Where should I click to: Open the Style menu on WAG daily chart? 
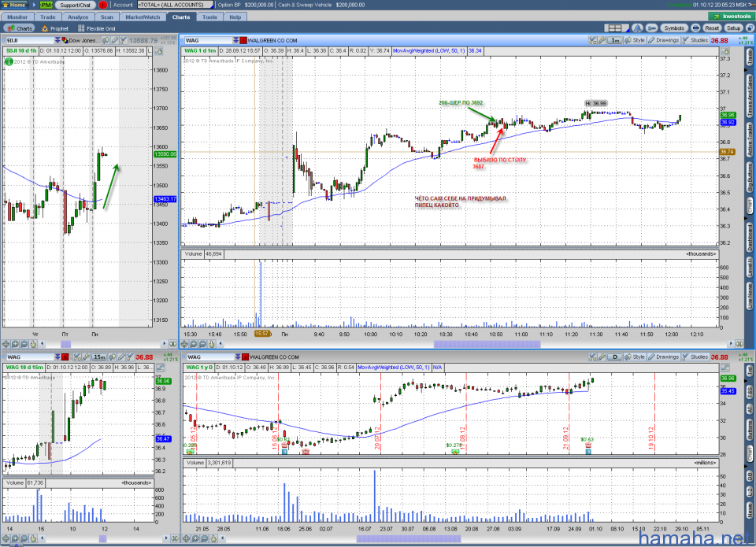click(x=635, y=357)
